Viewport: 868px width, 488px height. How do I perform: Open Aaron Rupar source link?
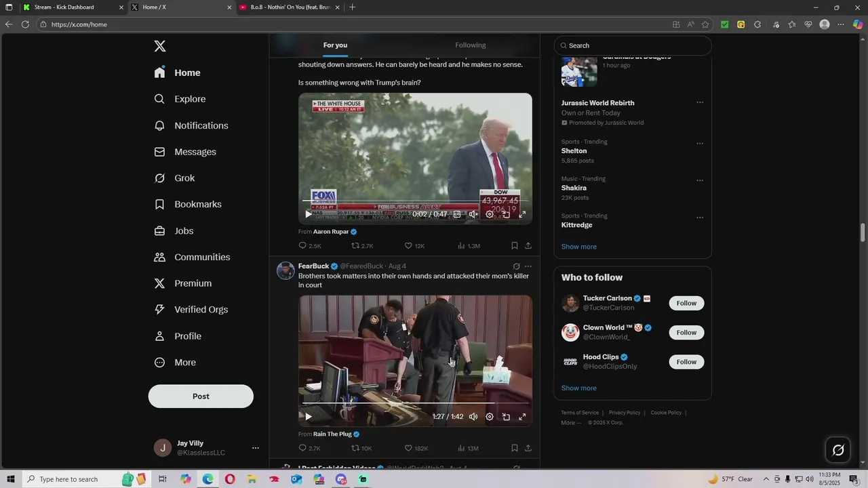point(331,232)
